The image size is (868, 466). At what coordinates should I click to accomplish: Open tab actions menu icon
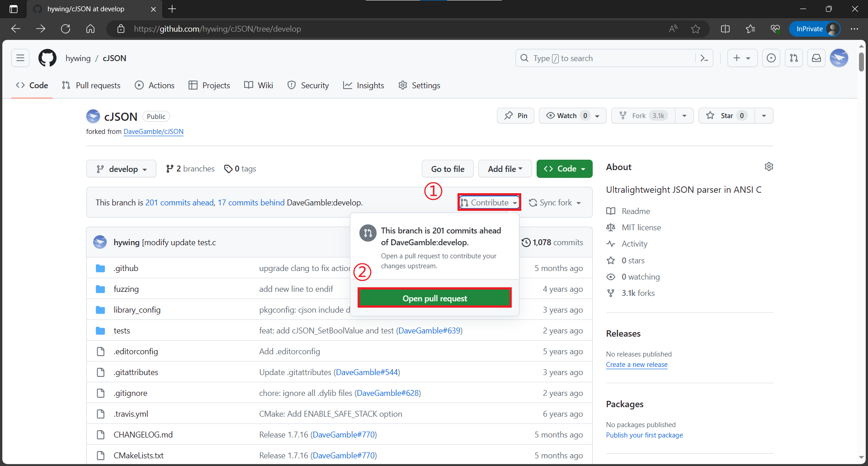click(14, 9)
